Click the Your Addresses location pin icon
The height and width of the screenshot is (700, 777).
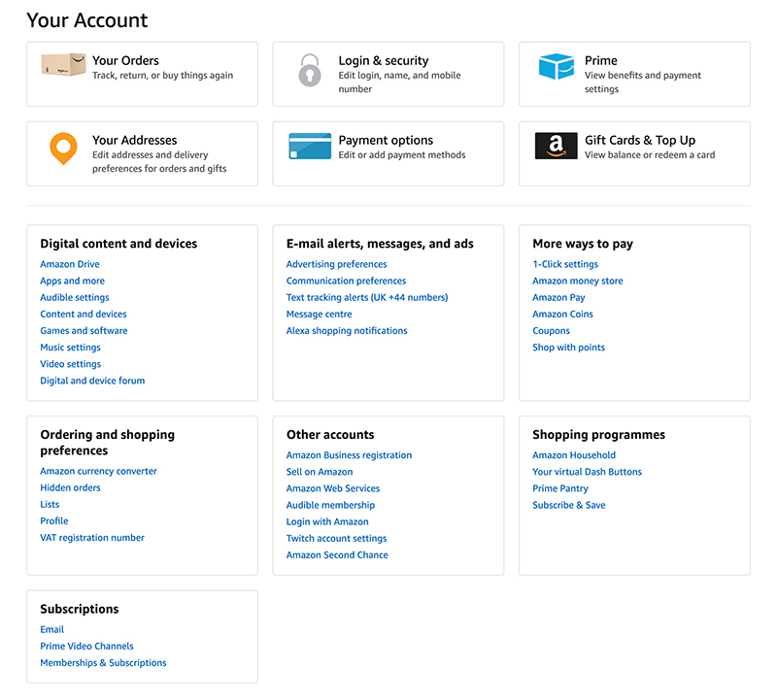(63, 149)
